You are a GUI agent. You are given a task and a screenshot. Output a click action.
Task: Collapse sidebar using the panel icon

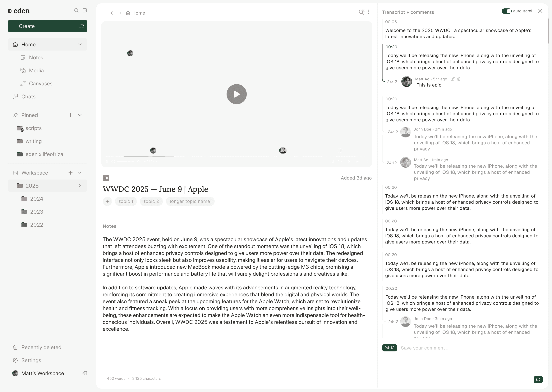pyautogui.click(x=85, y=10)
